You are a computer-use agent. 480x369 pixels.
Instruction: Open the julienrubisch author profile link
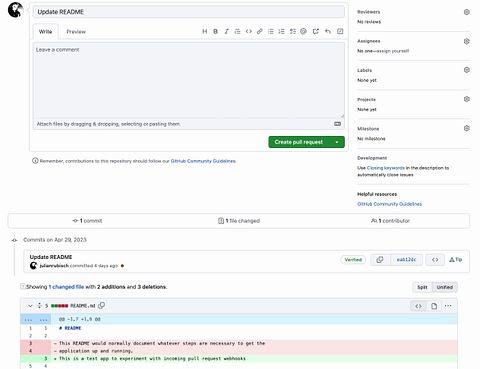pyautogui.click(x=54, y=266)
